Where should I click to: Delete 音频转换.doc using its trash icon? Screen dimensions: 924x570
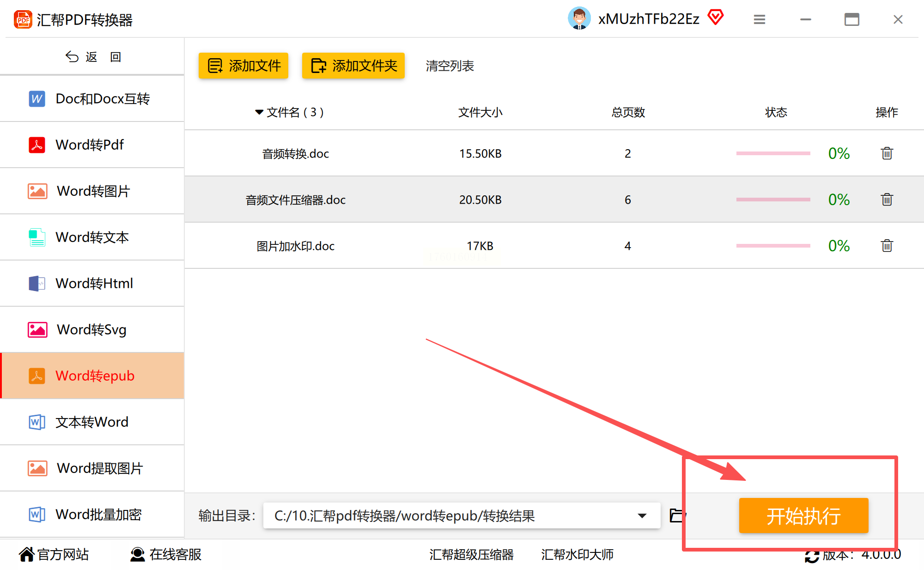887,153
